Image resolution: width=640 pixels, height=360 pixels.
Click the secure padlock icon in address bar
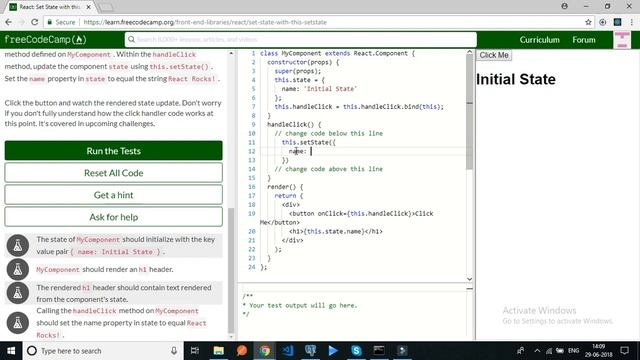click(x=49, y=22)
